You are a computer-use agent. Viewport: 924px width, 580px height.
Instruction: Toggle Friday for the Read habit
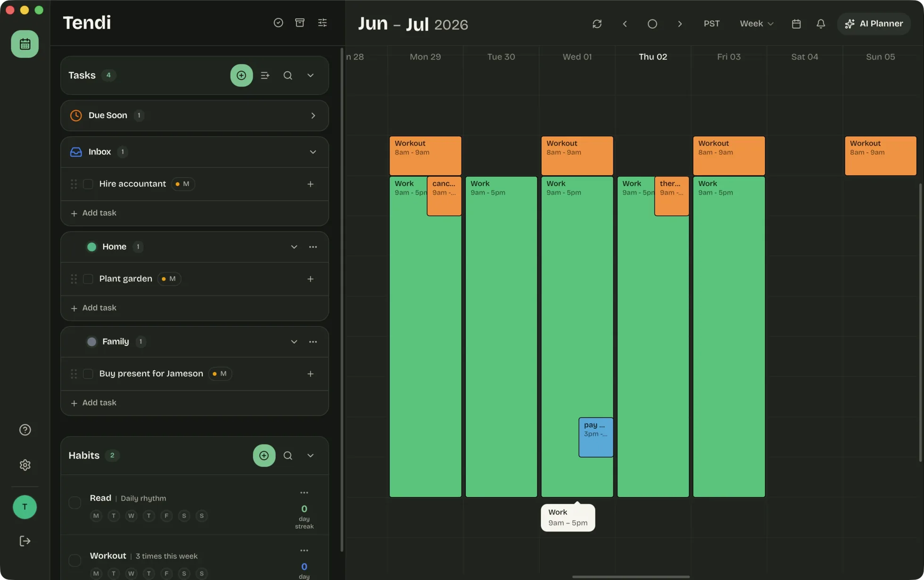click(166, 516)
